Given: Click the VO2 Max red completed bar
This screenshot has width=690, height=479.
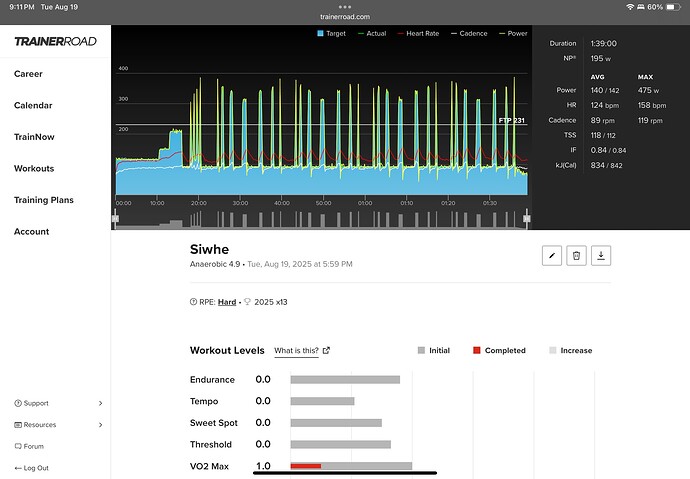Looking at the screenshot, I should 306,466.
